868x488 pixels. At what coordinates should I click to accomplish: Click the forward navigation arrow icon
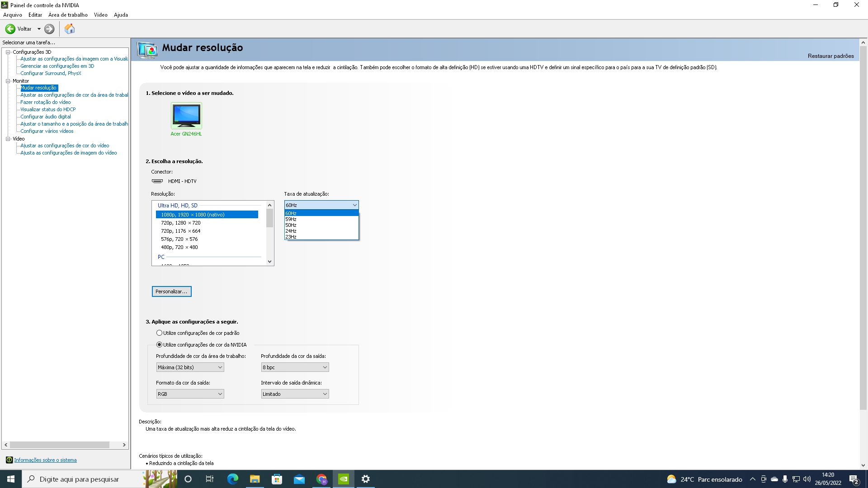[49, 29]
